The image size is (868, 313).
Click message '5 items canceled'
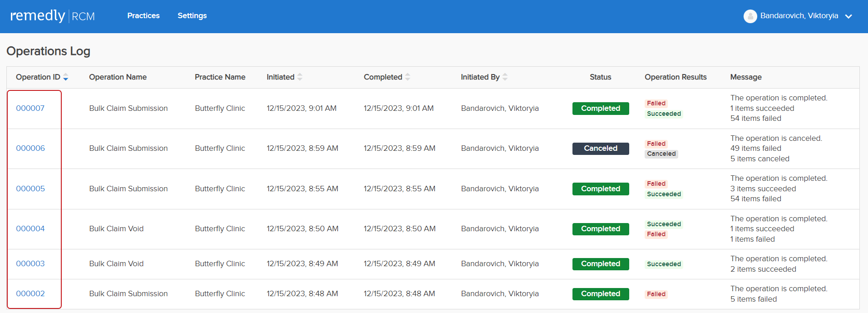(760, 159)
